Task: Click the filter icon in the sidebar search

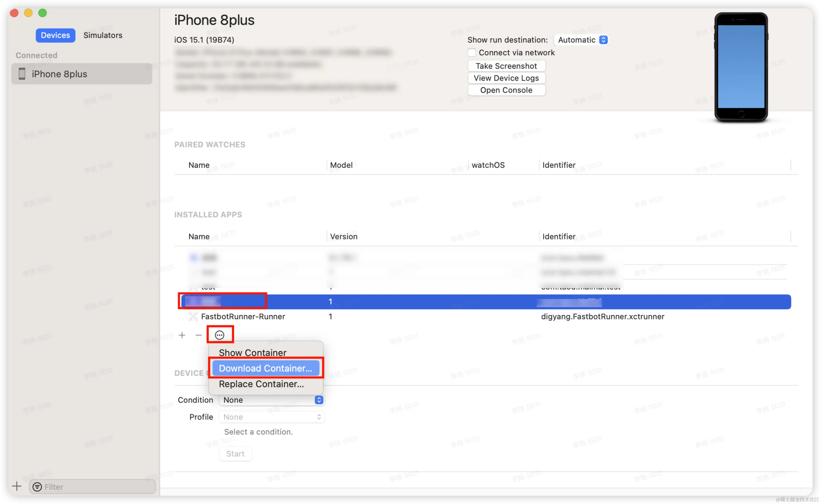Action: 37,487
